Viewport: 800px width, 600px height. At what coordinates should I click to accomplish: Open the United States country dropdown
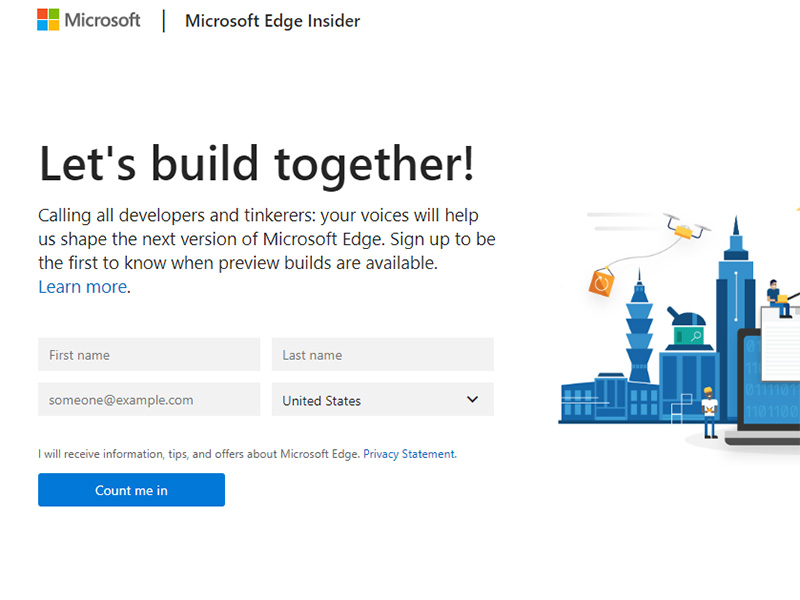pos(383,399)
